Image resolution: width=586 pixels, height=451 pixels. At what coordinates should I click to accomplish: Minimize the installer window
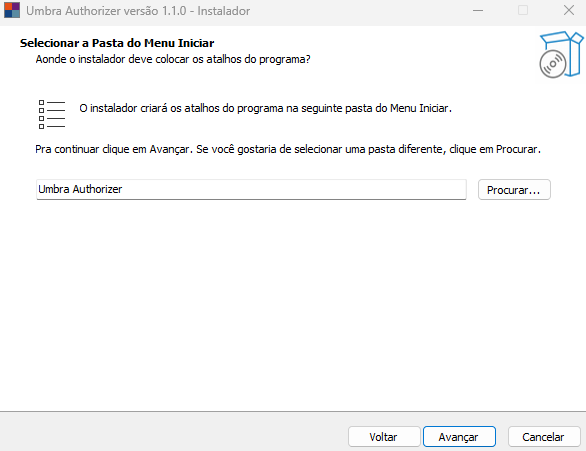tap(478, 10)
